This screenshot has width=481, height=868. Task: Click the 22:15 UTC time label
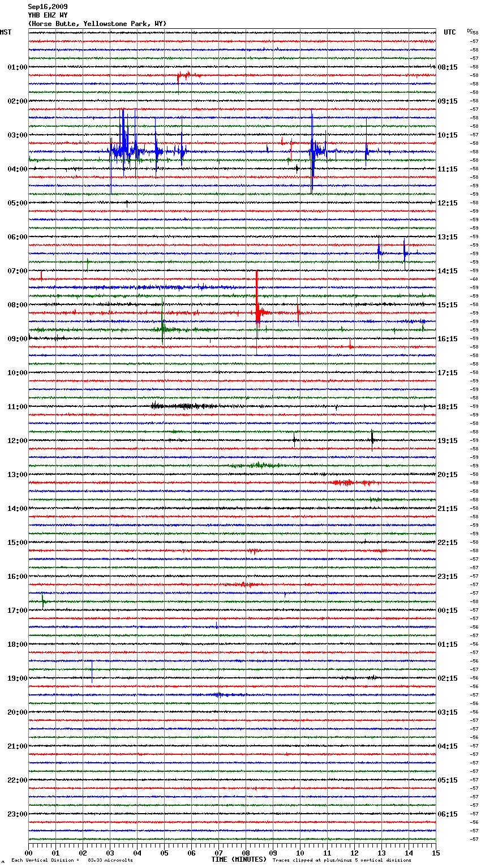448,543
